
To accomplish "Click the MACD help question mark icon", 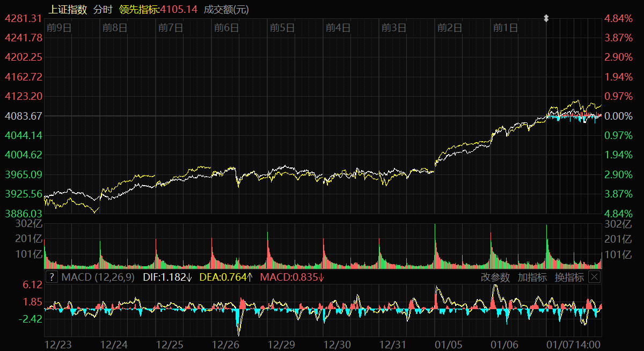I will (x=52, y=277).
